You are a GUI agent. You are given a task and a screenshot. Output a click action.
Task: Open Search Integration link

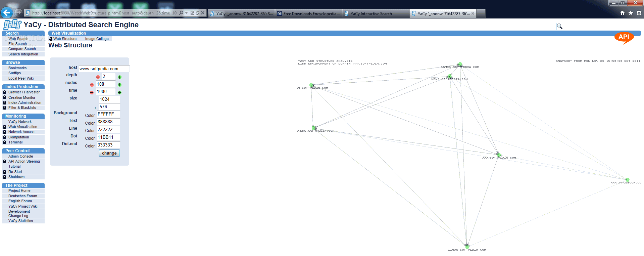[23, 54]
